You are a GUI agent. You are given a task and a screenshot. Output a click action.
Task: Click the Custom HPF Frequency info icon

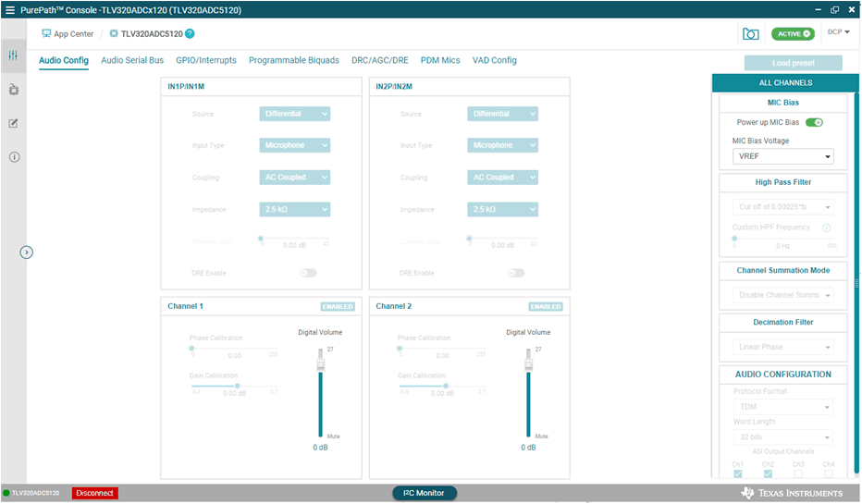pos(826,227)
